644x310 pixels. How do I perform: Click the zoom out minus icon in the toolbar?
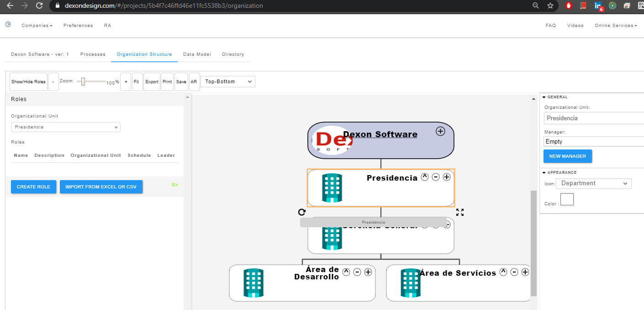[x=53, y=81]
